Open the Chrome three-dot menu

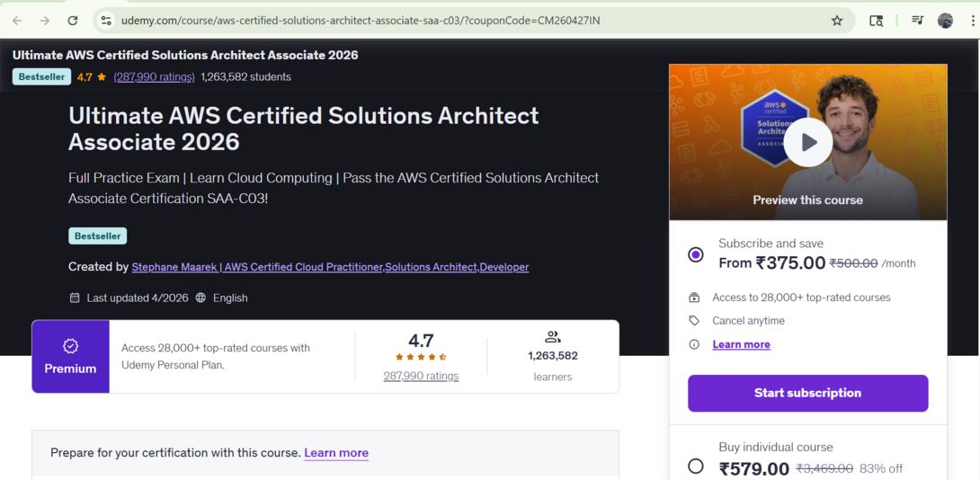point(973,21)
